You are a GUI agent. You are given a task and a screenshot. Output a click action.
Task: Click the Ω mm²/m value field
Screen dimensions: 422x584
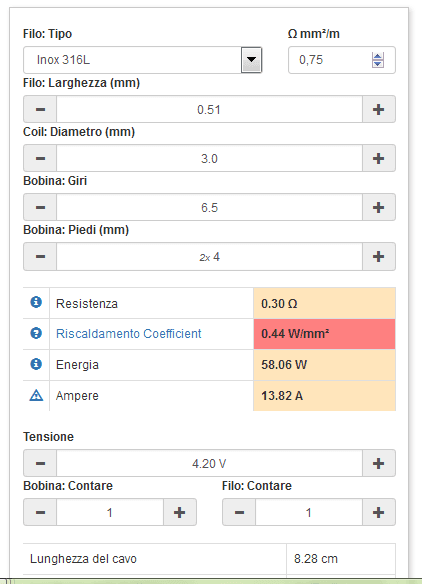coord(342,60)
